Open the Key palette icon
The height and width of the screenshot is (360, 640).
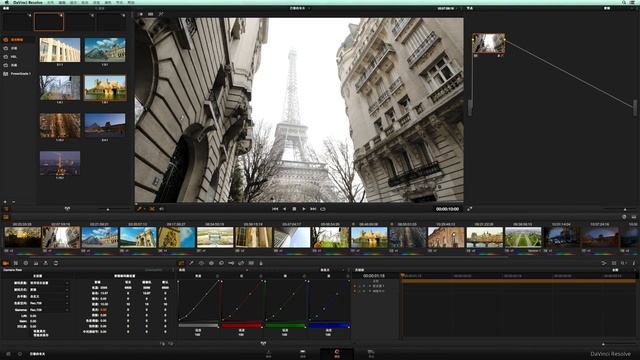(231, 263)
